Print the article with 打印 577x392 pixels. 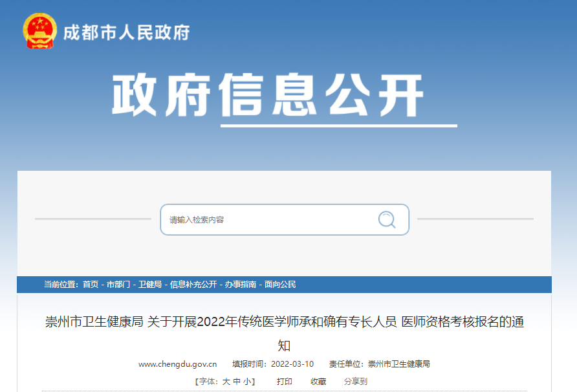(x=285, y=382)
